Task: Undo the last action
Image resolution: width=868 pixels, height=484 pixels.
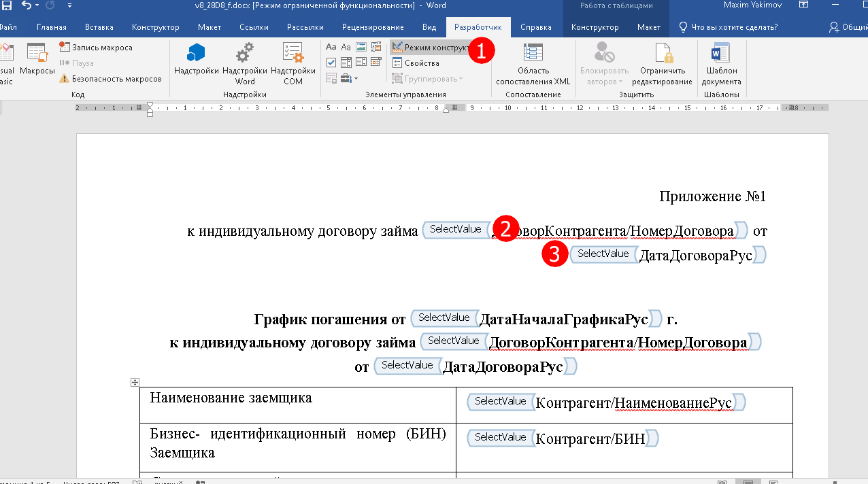Action: pos(26,5)
